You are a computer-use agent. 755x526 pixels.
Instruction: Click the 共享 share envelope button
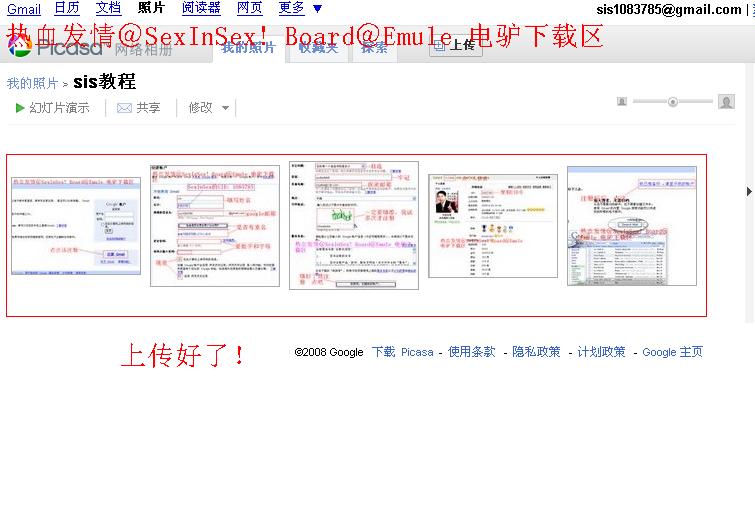click(x=139, y=108)
